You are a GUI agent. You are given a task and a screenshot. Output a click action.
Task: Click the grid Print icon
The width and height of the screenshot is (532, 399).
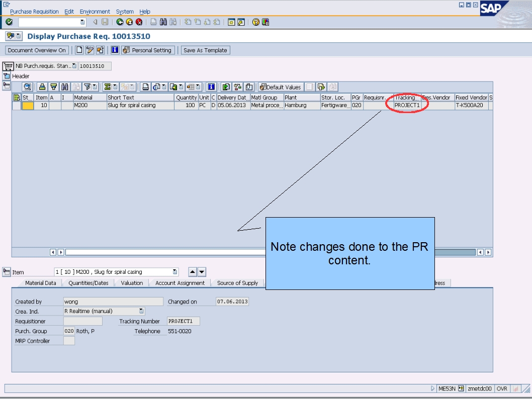145,87
